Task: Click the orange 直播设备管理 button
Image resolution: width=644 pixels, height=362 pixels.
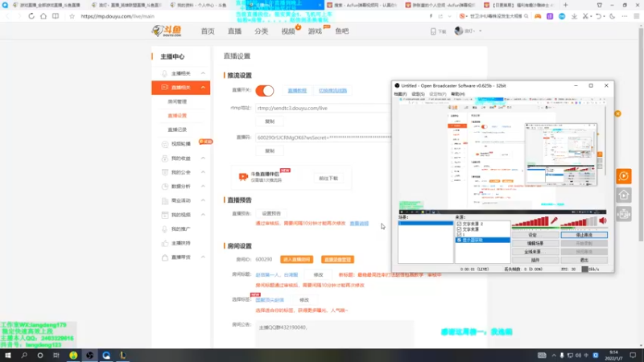Action: pyautogui.click(x=337, y=259)
